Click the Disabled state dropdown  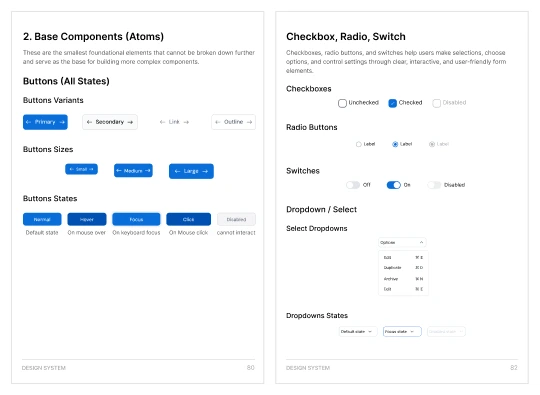click(x=446, y=331)
